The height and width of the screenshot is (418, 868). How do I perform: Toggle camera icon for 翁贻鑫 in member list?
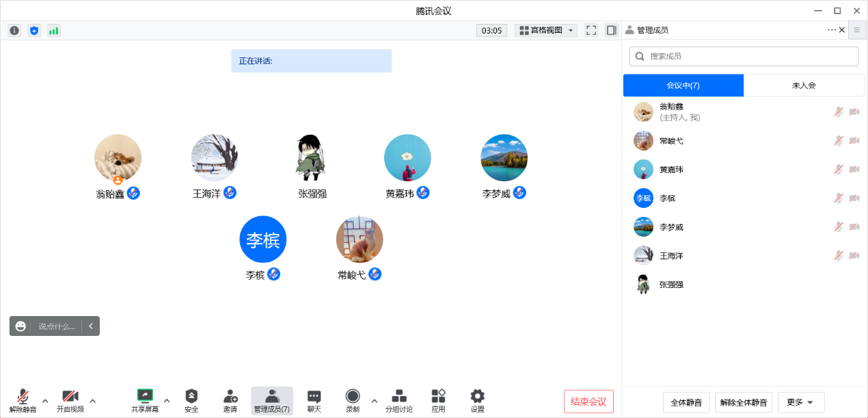tap(854, 112)
